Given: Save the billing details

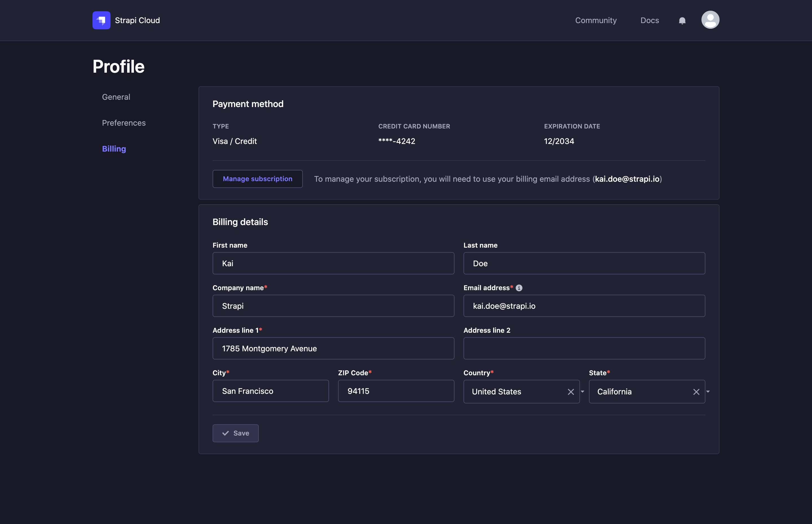Looking at the screenshot, I should (236, 433).
